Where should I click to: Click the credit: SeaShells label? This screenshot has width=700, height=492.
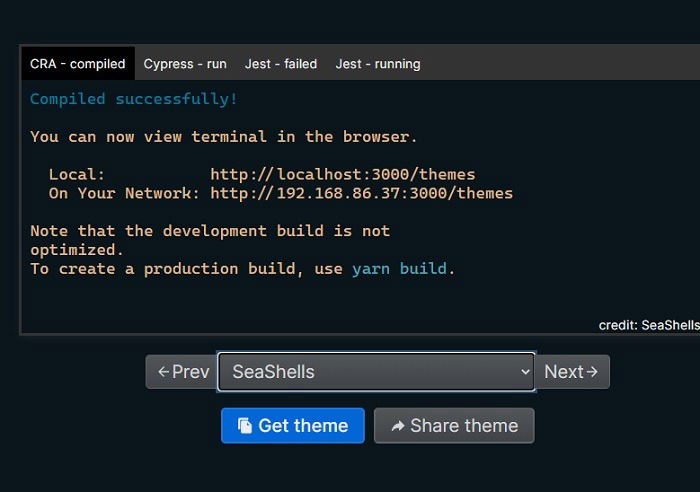pyautogui.click(x=649, y=325)
